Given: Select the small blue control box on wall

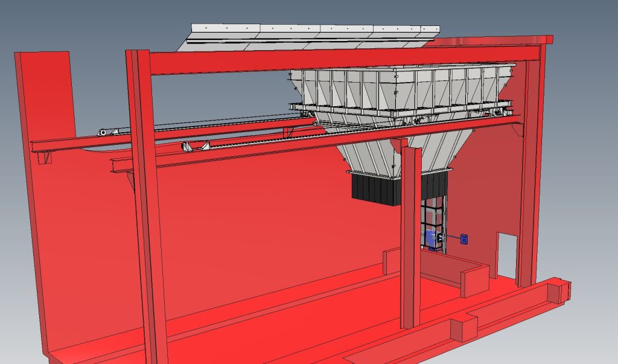Looking at the screenshot, I should [464, 239].
